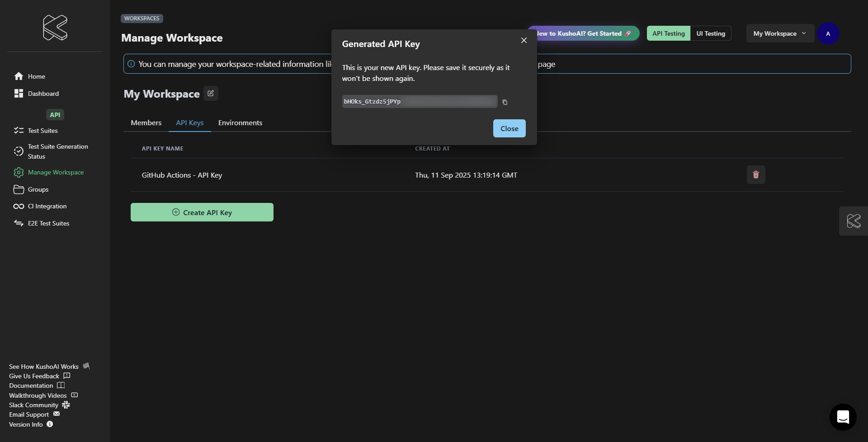Viewport: 868px width, 442px height.
Task: Switch to the Members tab
Action: click(146, 122)
